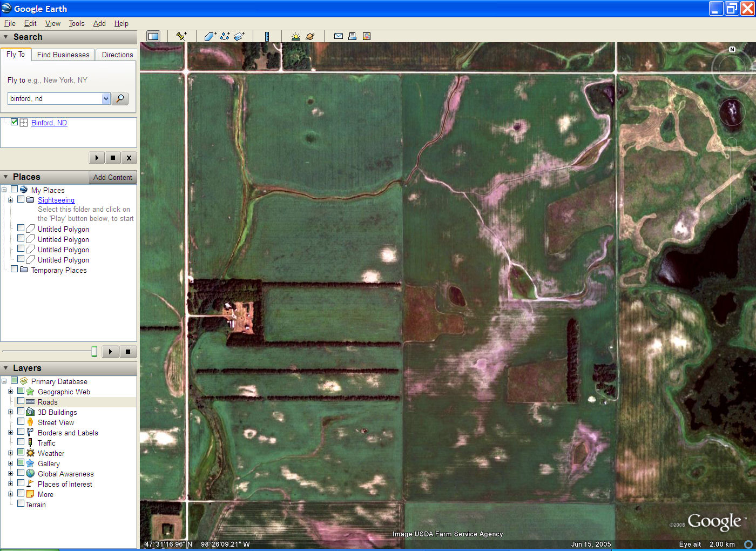Click the Add Content button
The height and width of the screenshot is (551, 756).
tap(112, 177)
